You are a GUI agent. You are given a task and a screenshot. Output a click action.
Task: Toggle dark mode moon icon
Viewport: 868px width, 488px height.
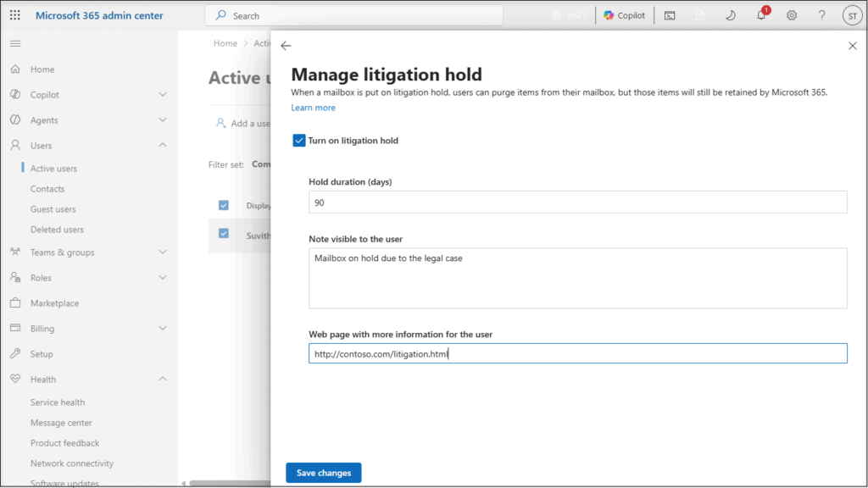pyautogui.click(x=731, y=15)
